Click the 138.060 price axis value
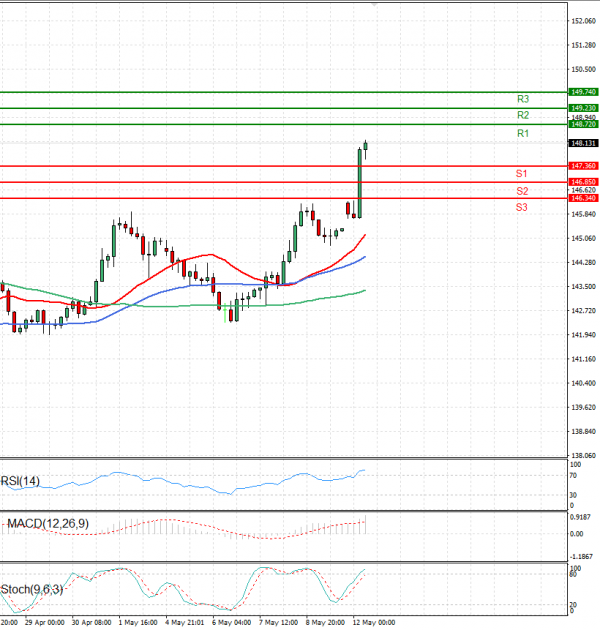This screenshot has width=600, height=630. (584, 455)
